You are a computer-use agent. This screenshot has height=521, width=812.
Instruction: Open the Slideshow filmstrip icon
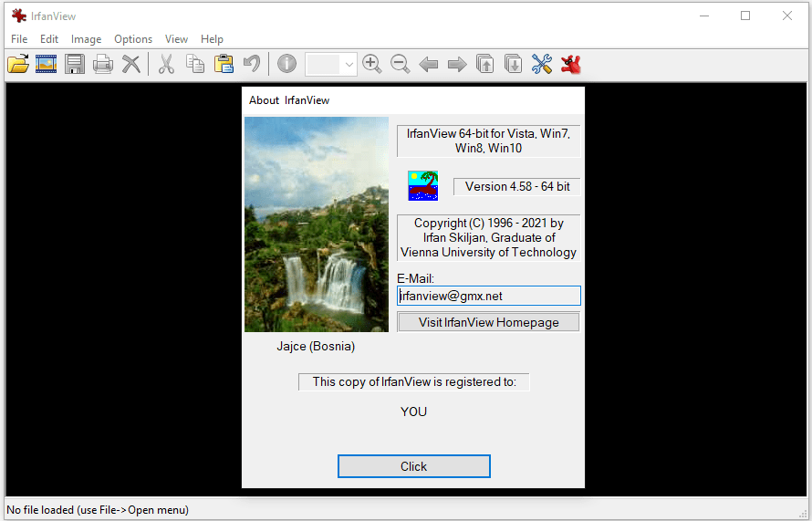click(47, 64)
